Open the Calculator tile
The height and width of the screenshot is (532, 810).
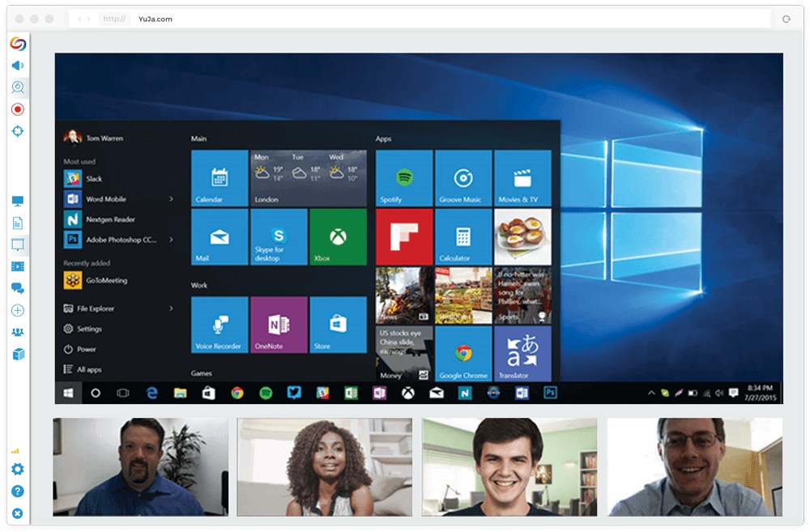pos(463,237)
